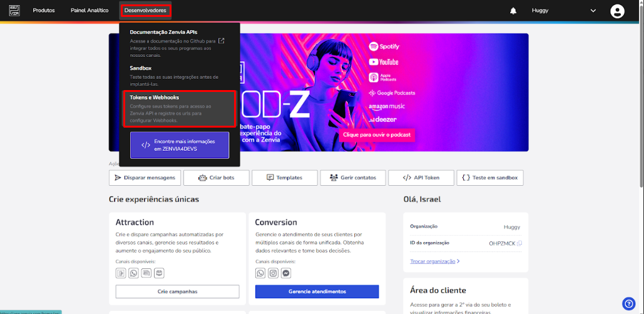This screenshot has width=644, height=314.
Task: Click the Huggy account name in the top bar
Action: coord(539,11)
